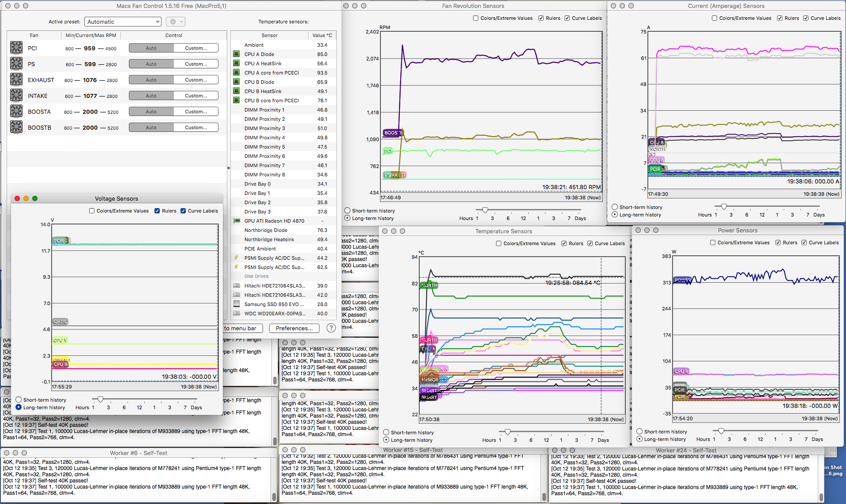Click the EXHAUST fan icon
The width and height of the screenshot is (846, 504).
pyautogui.click(x=16, y=79)
